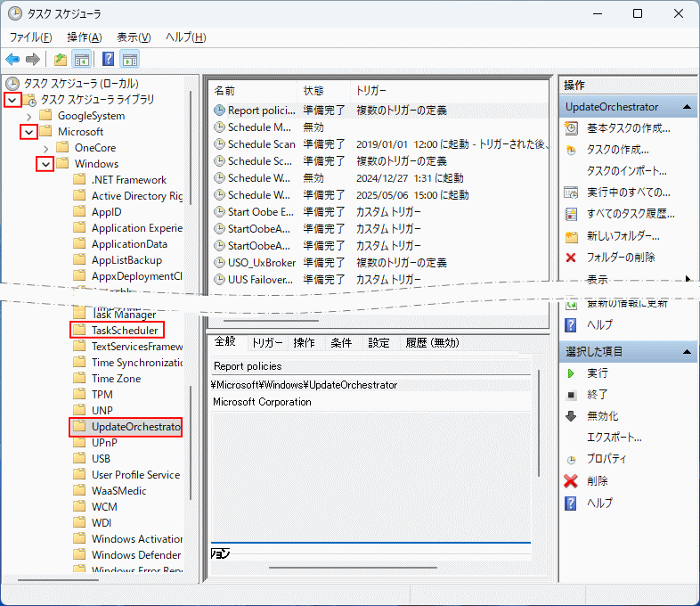Click the Back arrow toolbar icon
This screenshot has height=606, width=700.
click(12, 59)
